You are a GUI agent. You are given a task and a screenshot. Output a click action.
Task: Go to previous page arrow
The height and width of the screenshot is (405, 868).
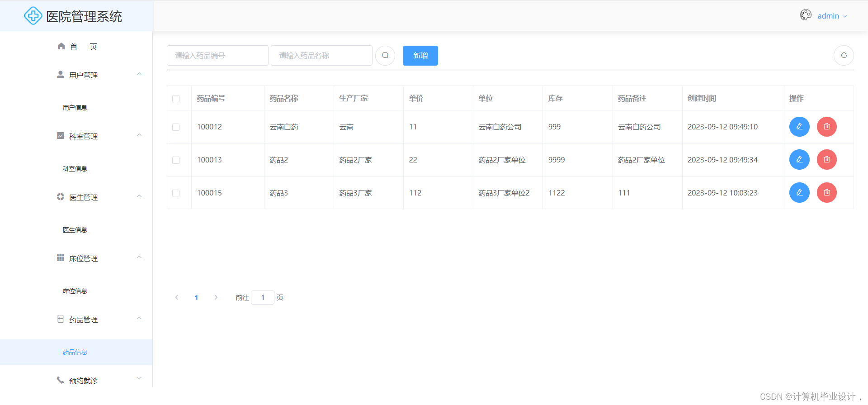pos(177,297)
